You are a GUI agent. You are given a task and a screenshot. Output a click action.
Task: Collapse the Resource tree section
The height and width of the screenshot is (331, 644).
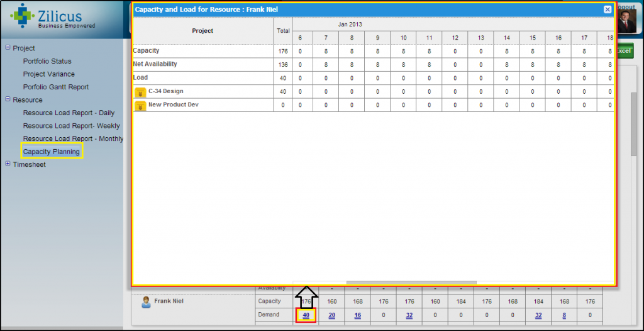coord(8,99)
